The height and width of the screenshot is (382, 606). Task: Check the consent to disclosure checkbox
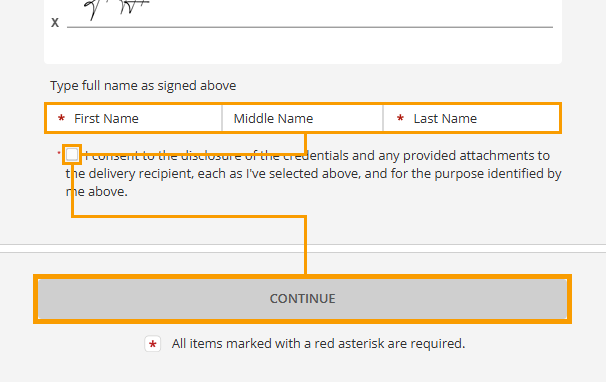coord(72,155)
